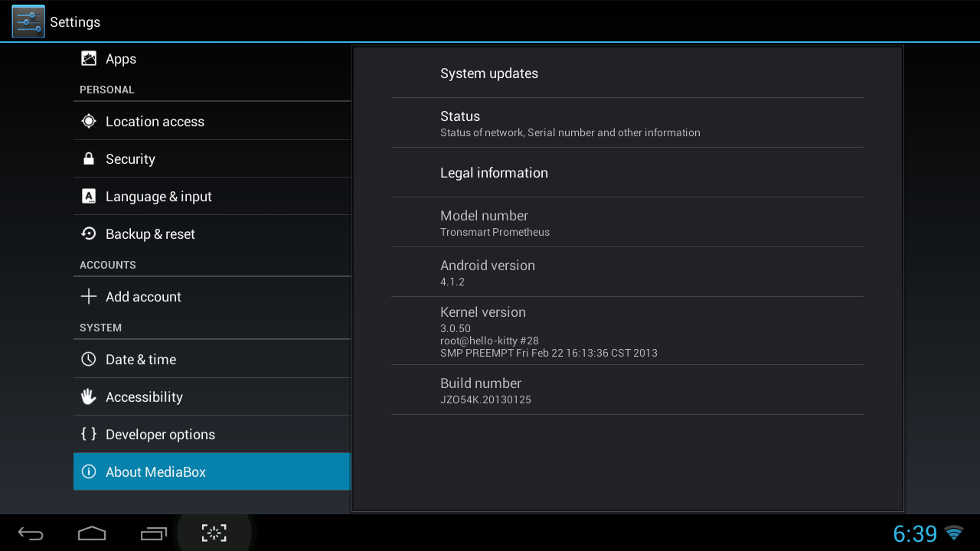Open the Apps settings entry

(212, 59)
